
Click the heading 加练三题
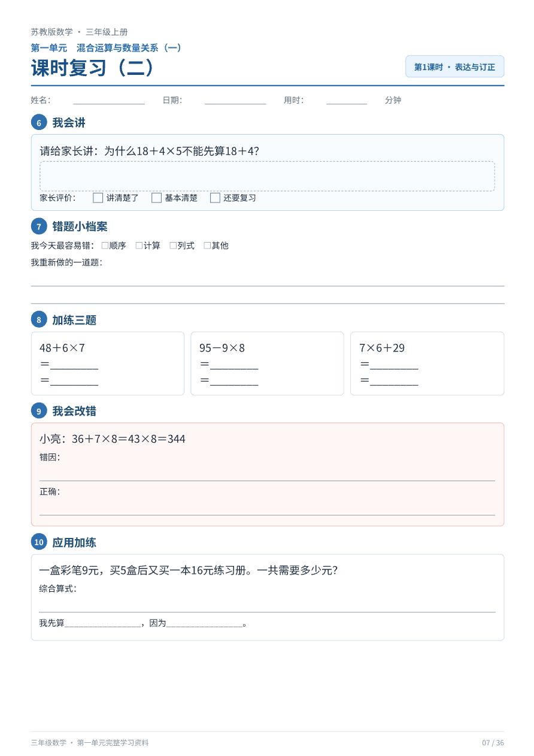pos(74,320)
